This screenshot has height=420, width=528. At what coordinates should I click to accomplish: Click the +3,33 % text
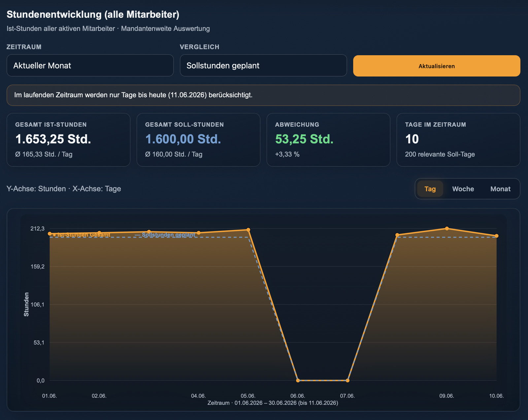coord(287,154)
